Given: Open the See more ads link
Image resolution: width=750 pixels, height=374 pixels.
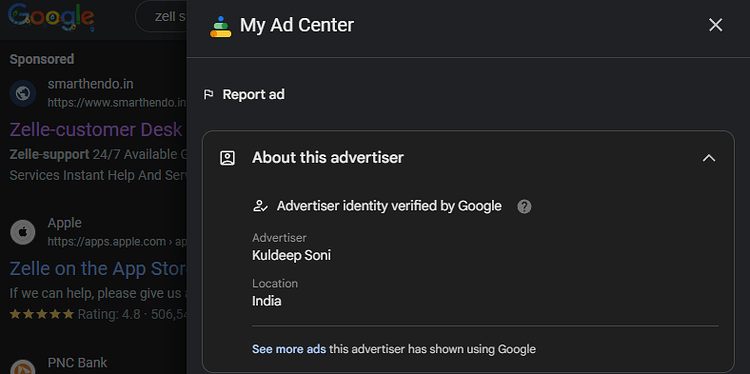Looking at the screenshot, I should (289, 349).
